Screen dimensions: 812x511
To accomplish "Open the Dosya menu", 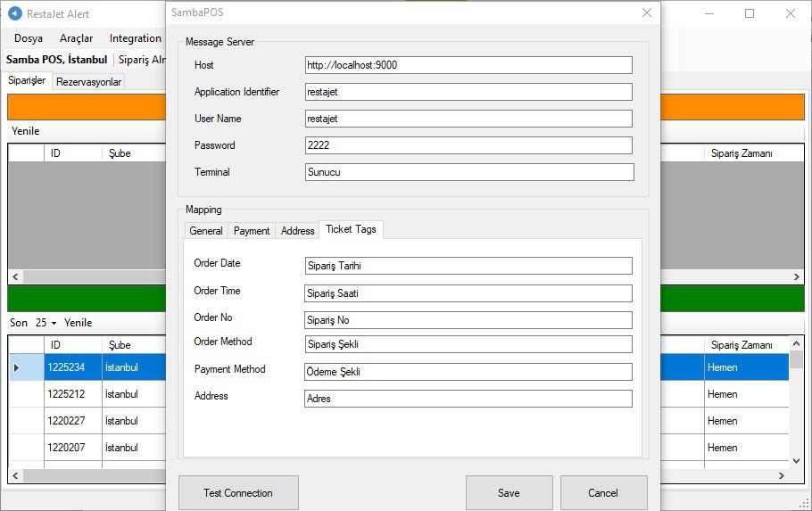I will coord(29,38).
